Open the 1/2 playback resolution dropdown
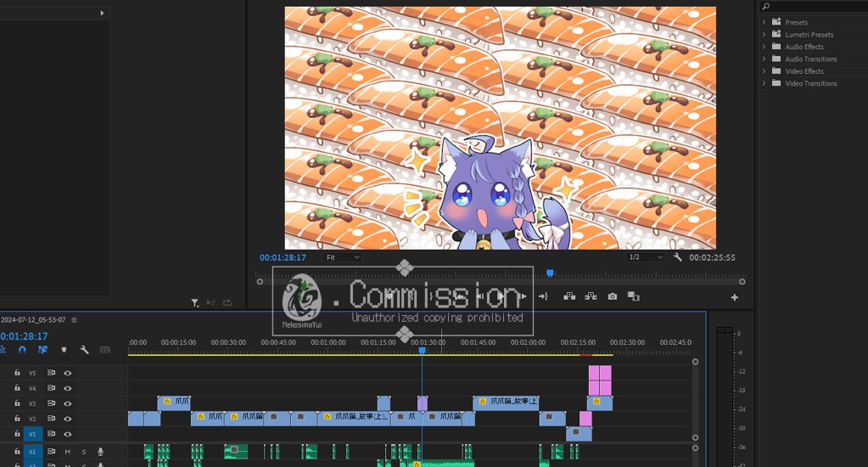This screenshot has width=868, height=467. pyautogui.click(x=645, y=257)
